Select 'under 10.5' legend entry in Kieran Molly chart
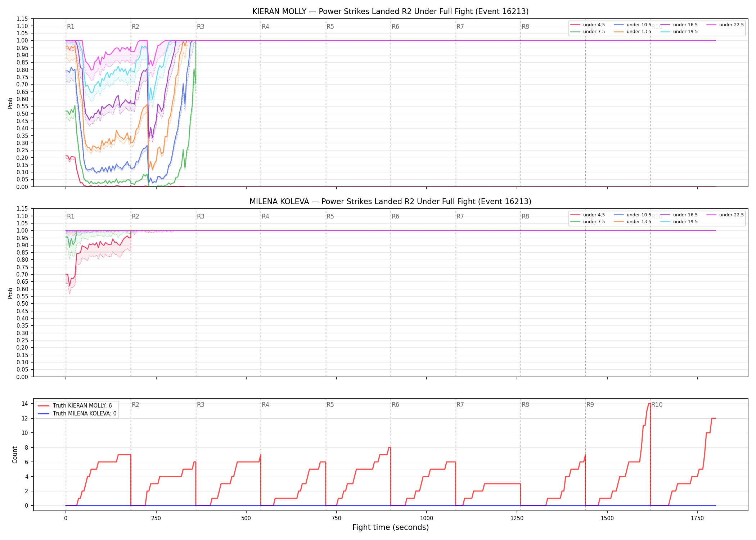The image size is (756, 540). coord(633,25)
